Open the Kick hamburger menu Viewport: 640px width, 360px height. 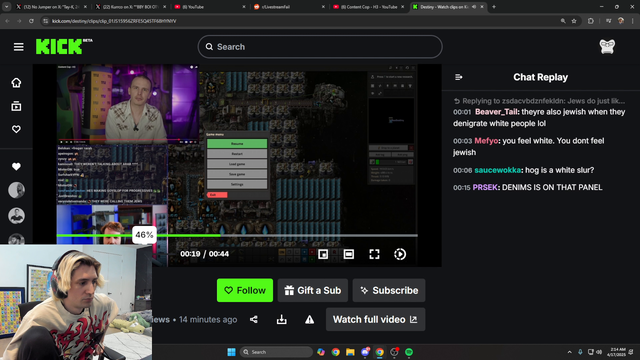tap(18, 47)
